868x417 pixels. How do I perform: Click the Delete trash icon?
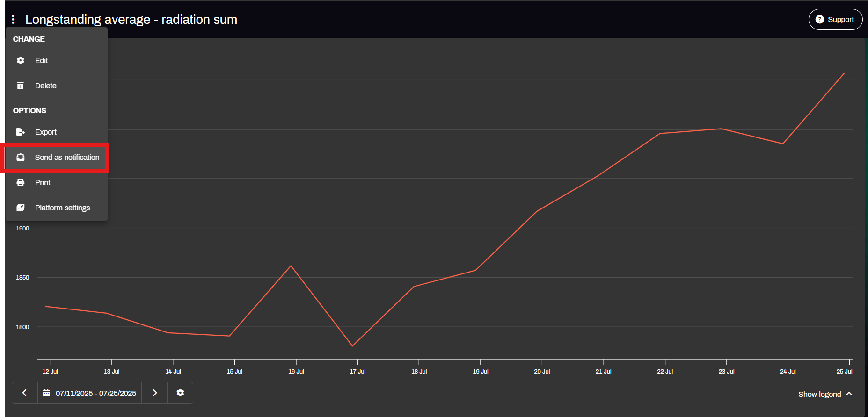click(21, 86)
